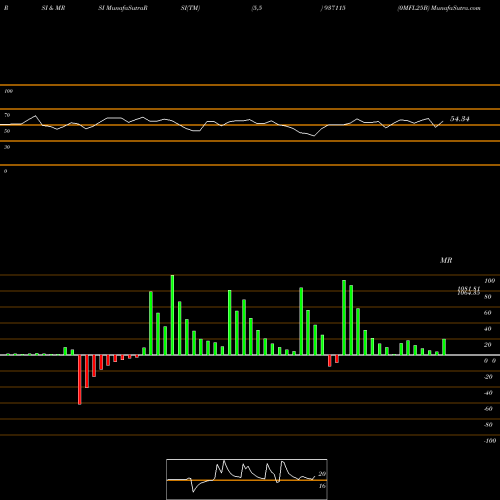Click the '(5,5' parameter text in header
The image size is (500, 500).
(257, 8)
